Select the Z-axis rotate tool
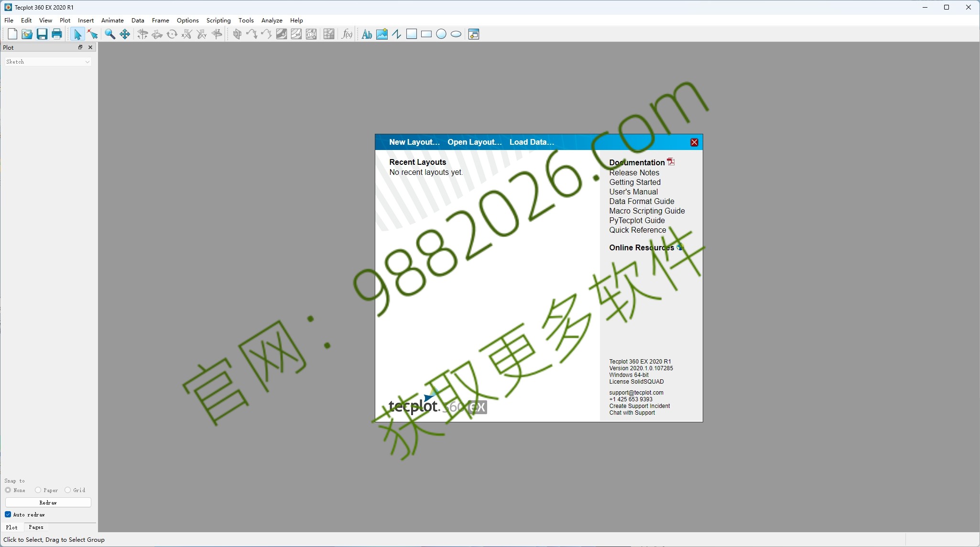 tap(217, 34)
